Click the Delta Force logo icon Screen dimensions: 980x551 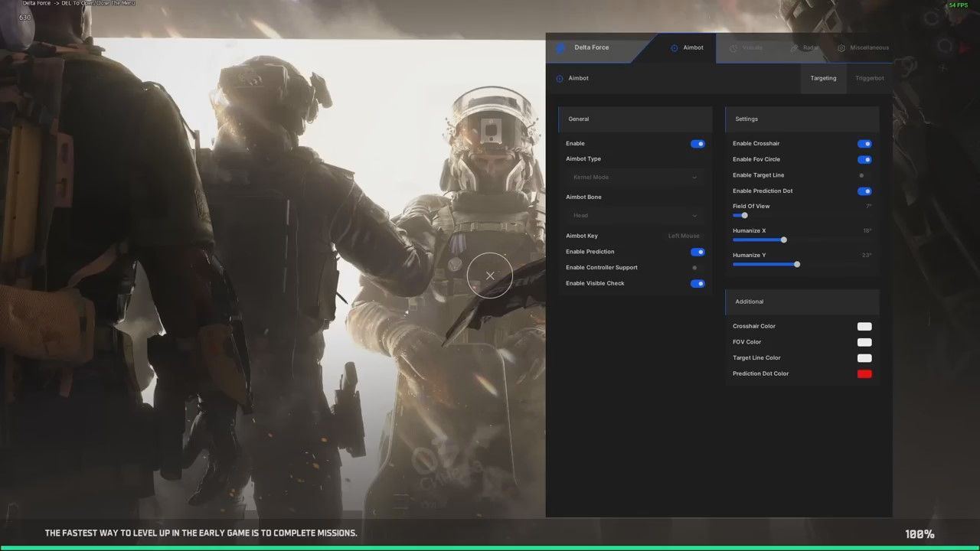coord(560,47)
